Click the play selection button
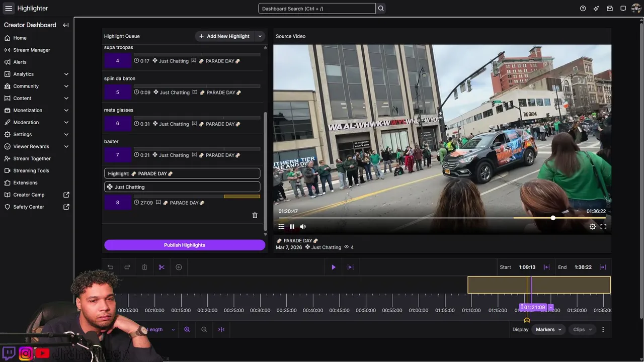Image resolution: width=644 pixels, height=362 pixels. point(351,267)
